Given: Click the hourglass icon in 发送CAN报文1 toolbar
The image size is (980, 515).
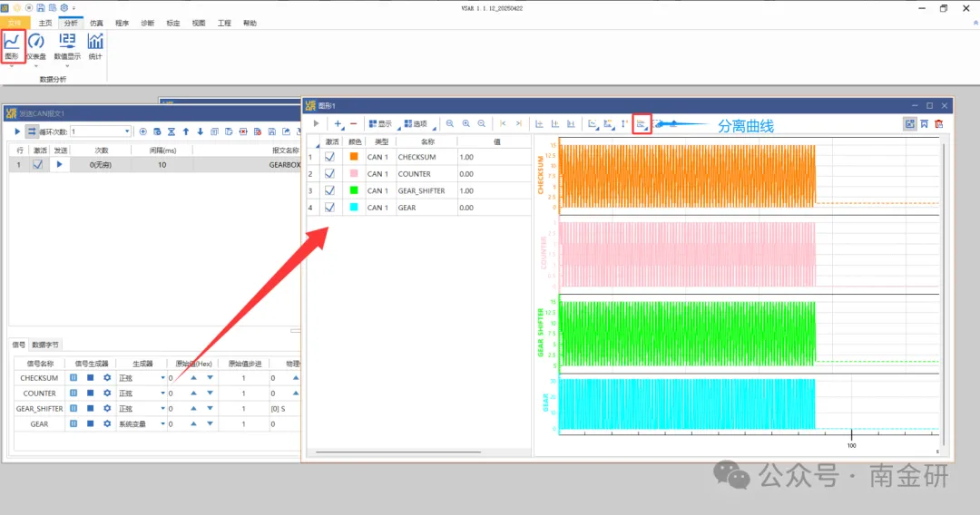Looking at the screenshot, I should [x=171, y=131].
